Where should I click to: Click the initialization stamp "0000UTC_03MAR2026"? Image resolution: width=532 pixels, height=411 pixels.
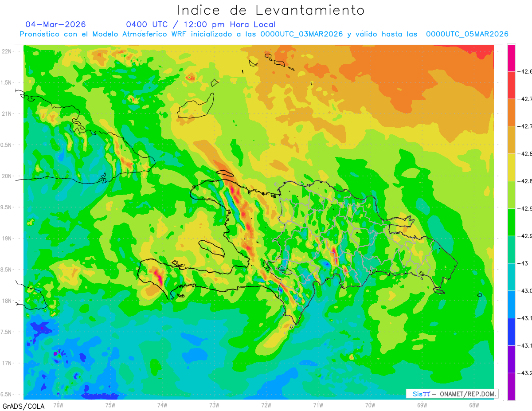click(x=301, y=34)
